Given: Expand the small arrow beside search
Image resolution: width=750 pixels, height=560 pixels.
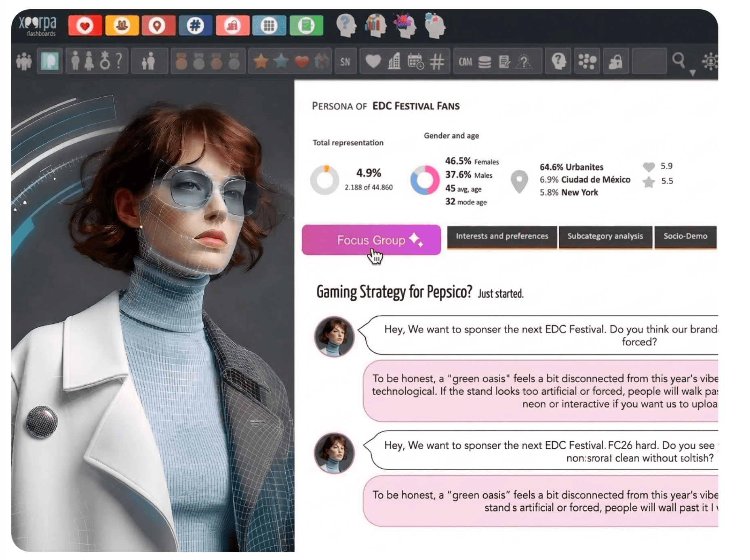Looking at the screenshot, I should tap(693, 73).
